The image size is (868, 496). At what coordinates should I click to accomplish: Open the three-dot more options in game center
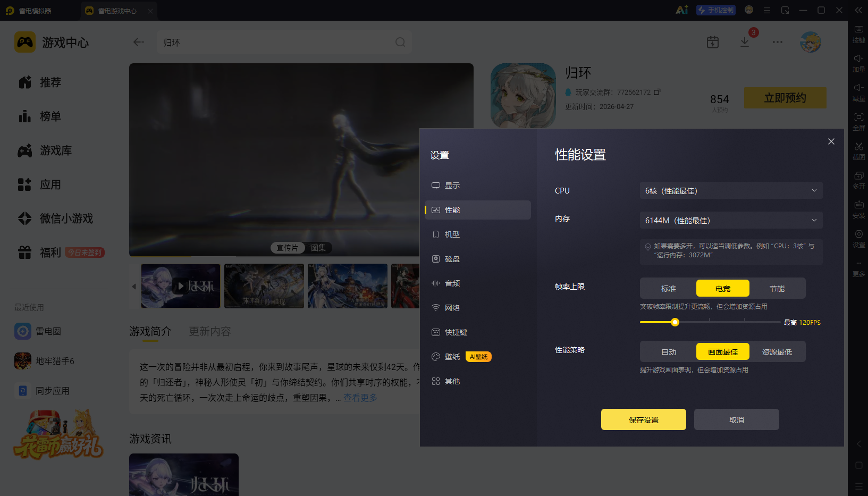(778, 42)
